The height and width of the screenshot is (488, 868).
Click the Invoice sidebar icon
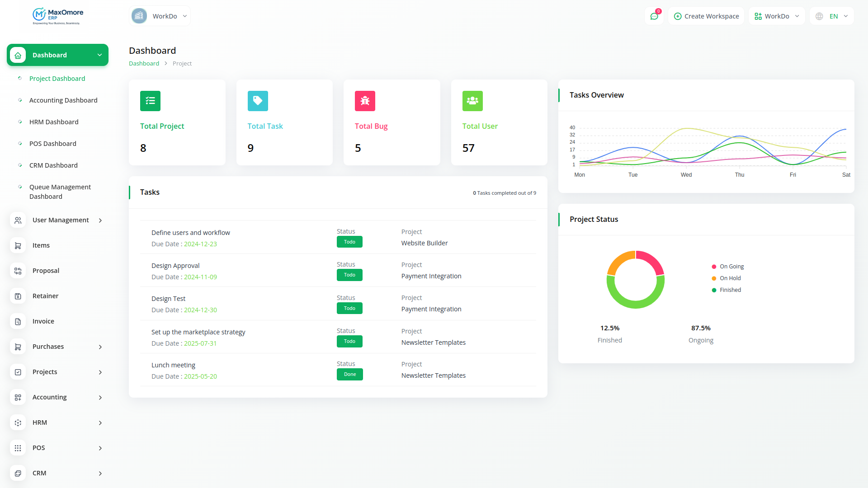(x=18, y=321)
